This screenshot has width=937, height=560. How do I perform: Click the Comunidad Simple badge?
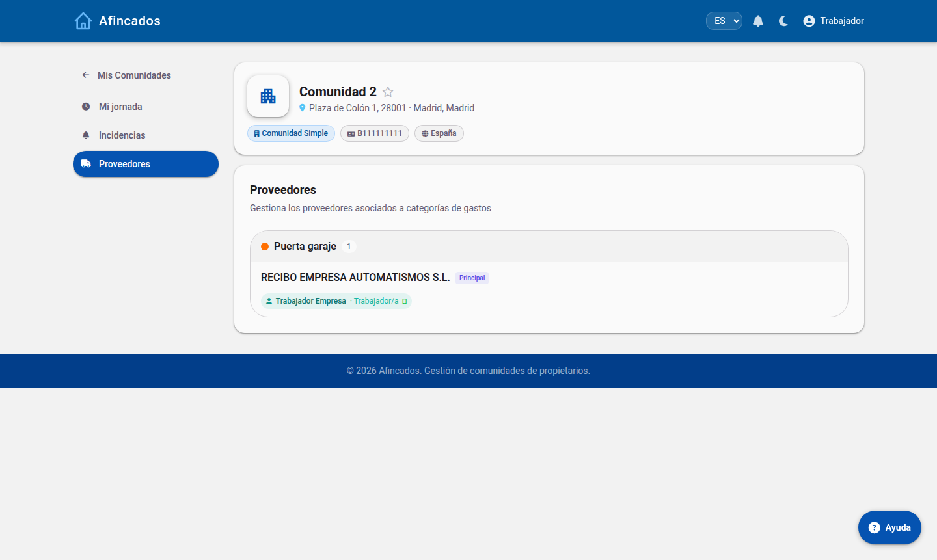291,133
